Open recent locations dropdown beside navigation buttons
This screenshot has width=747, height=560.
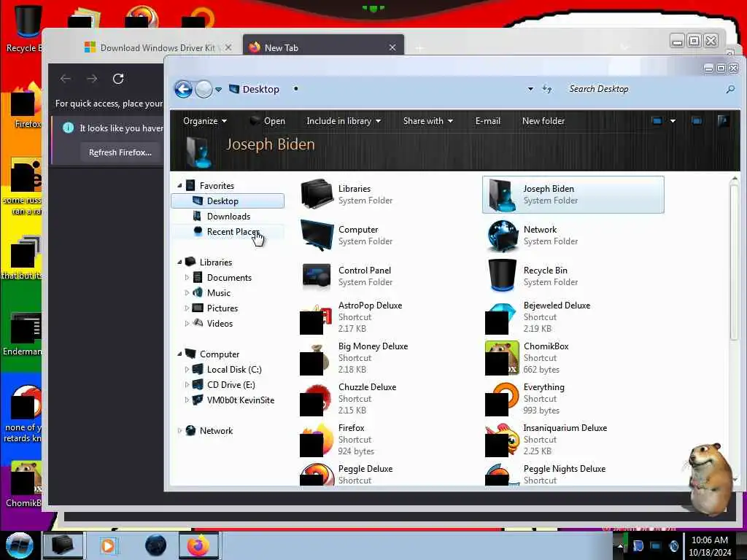(x=218, y=90)
